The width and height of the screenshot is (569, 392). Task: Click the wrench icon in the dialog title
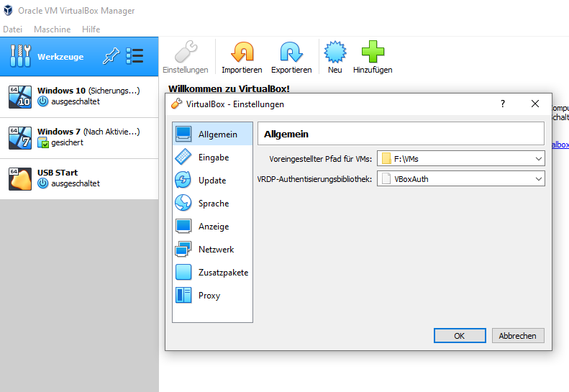pyautogui.click(x=176, y=104)
